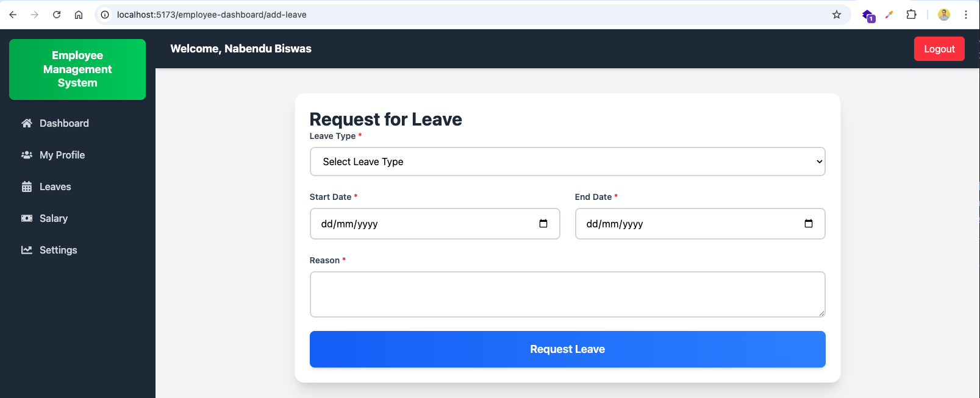Focus the Reason text area
The height and width of the screenshot is (398, 980).
(x=567, y=294)
